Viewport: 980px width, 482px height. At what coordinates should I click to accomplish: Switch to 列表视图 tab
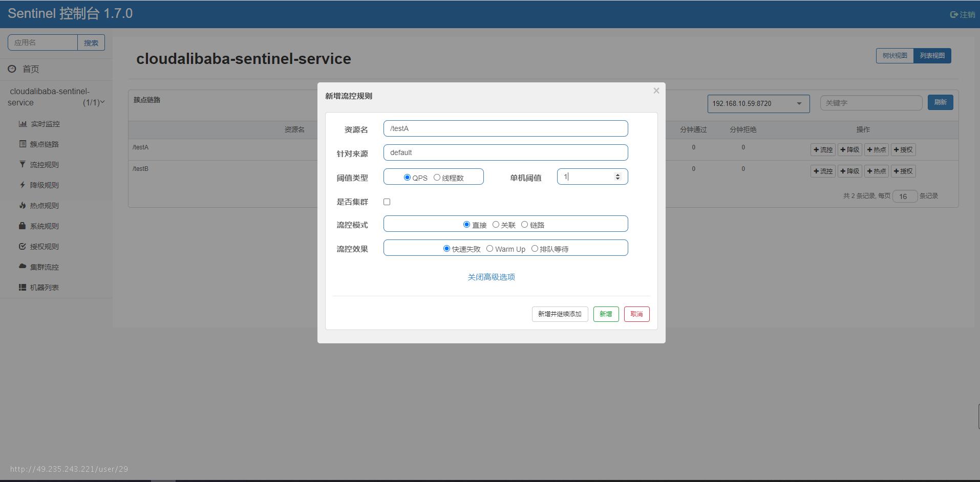tap(932, 56)
